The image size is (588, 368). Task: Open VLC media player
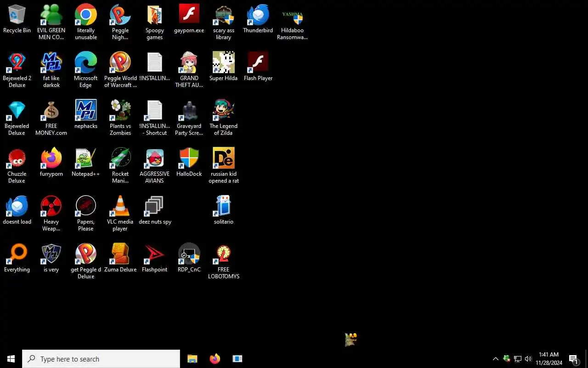[120, 213]
